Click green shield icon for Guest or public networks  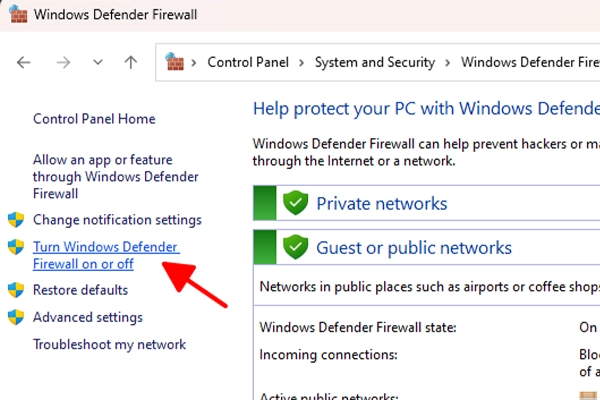pyautogui.click(x=295, y=247)
